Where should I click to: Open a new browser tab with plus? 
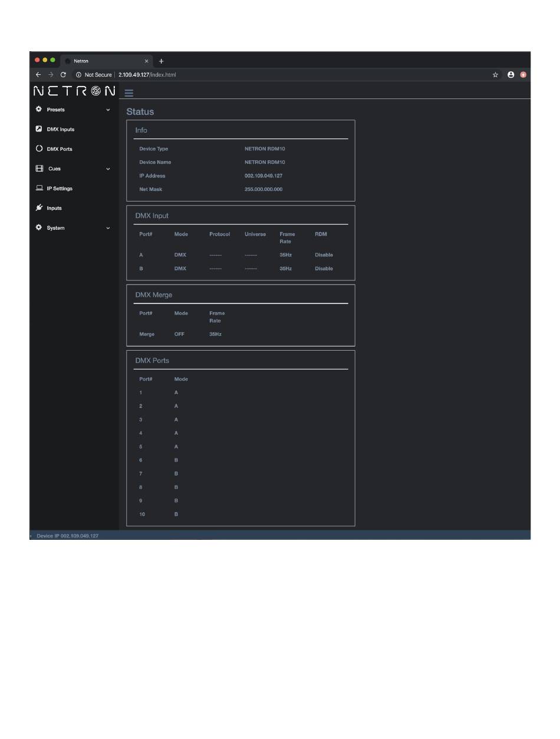(162, 61)
